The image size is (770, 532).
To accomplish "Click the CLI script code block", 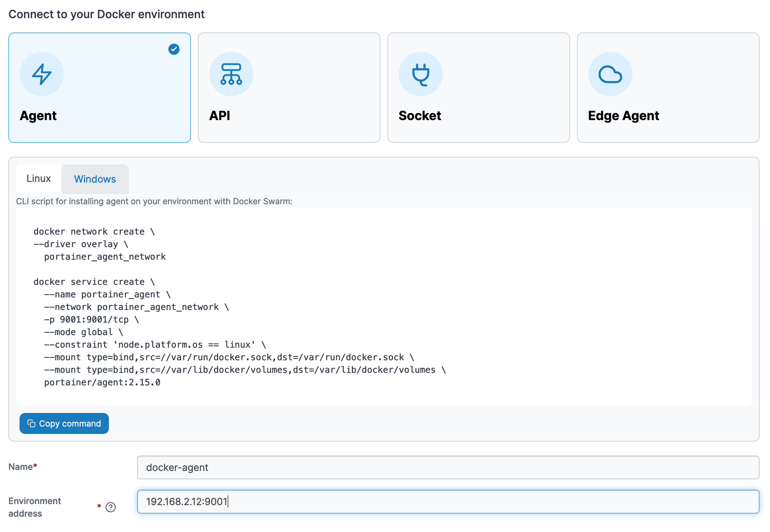I will (x=384, y=306).
